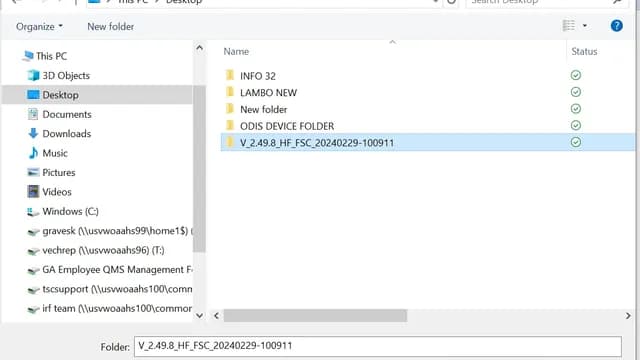Screen dimensions: 640x360
Task: Click the refresh button beside address bar
Action: [x=451, y=2]
